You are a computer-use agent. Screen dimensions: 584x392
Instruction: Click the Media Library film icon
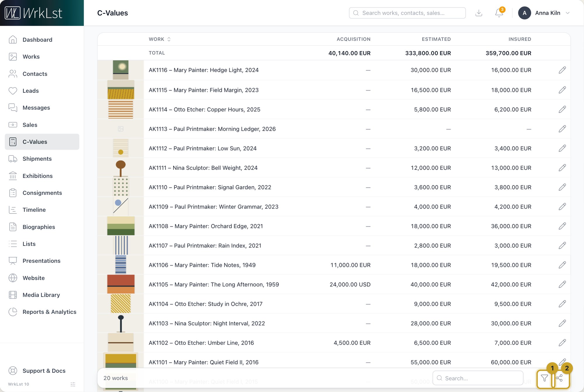(x=13, y=295)
